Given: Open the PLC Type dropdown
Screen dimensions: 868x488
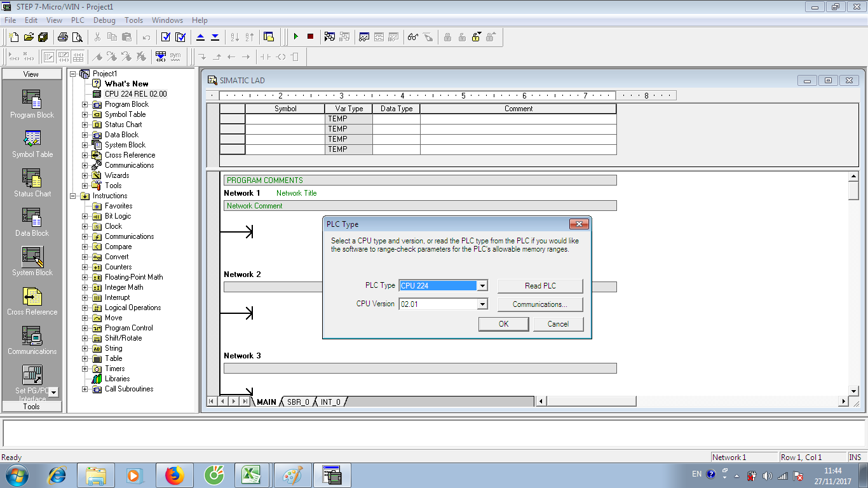Looking at the screenshot, I should [x=482, y=285].
